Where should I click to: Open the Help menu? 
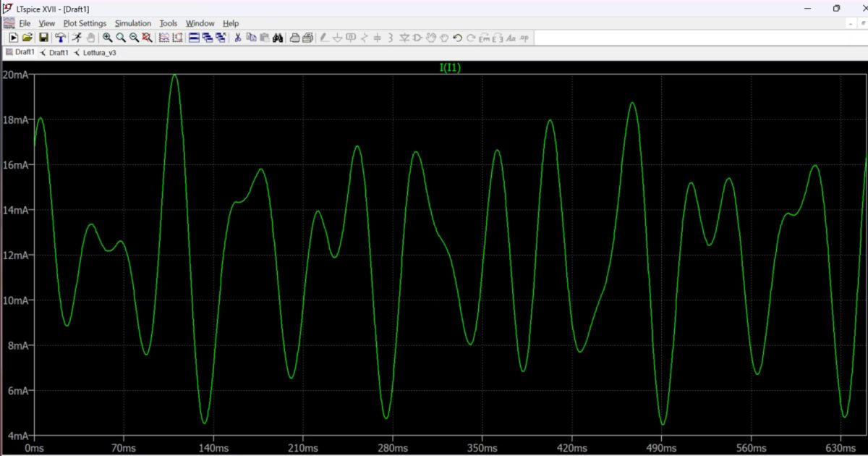pos(231,23)
